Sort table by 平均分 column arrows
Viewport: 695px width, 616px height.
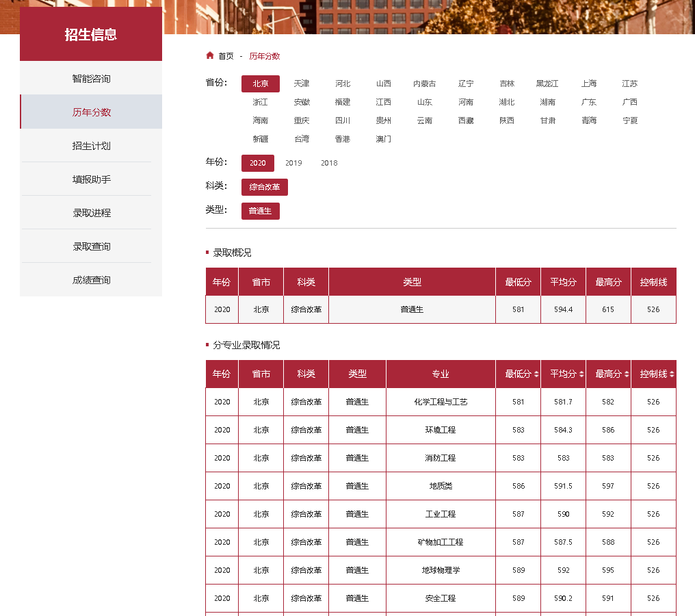pos(581,374)
